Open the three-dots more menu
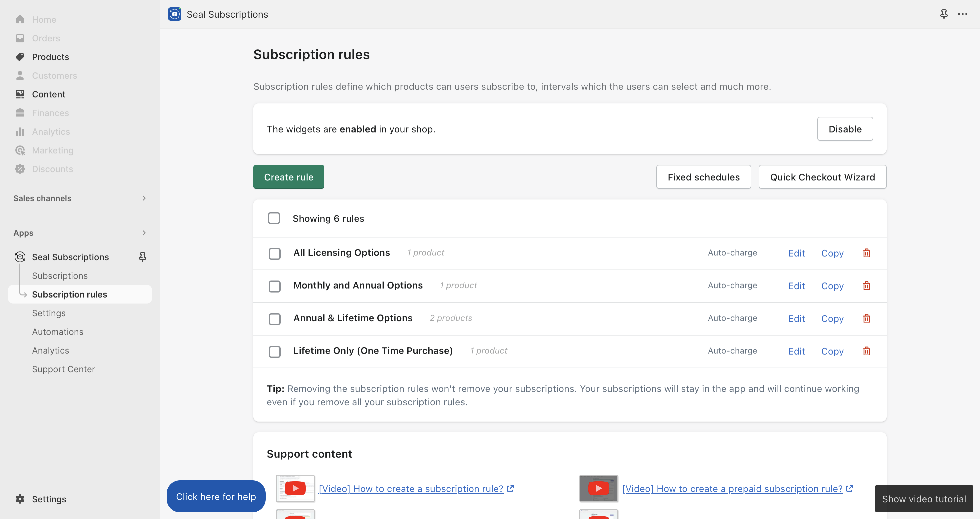Image resolution: width=980 pixels, height=519 pixels. click(963, 14)
